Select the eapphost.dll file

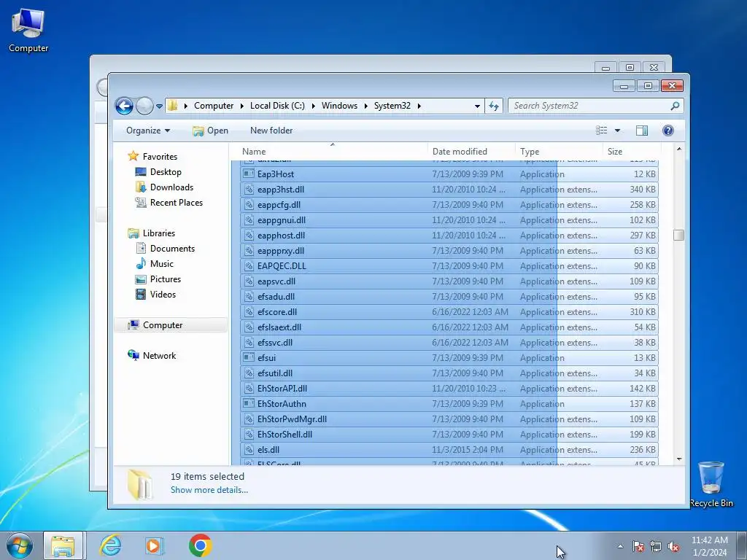(x=449, y=236)
